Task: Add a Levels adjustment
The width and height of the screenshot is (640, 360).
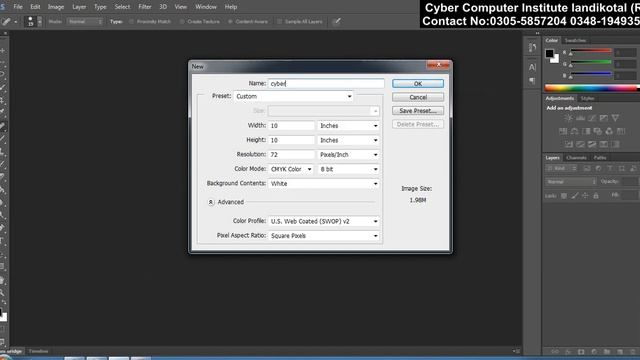Action: (x=580, y=118)
